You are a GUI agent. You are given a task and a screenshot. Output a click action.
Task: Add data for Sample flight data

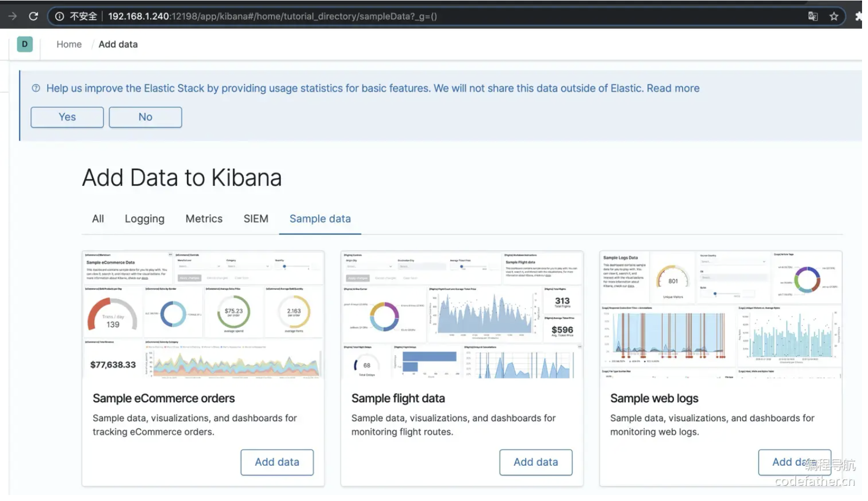coord(535,463)
